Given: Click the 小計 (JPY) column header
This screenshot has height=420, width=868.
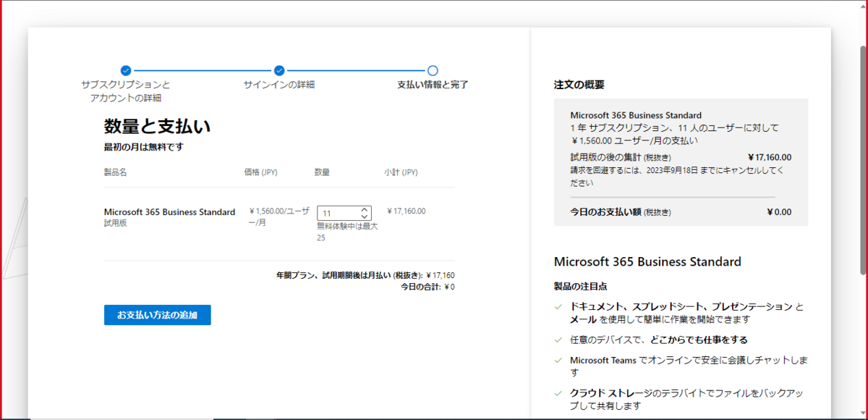Looking at the screenshot, I should [401, 172].
